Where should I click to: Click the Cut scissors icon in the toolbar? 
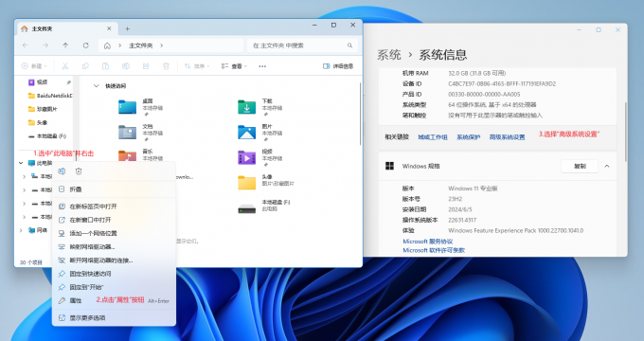point(65,66)
